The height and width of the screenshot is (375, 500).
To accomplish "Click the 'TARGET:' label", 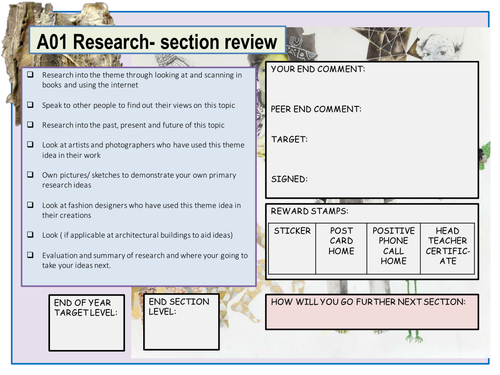I will coord(289,139).
